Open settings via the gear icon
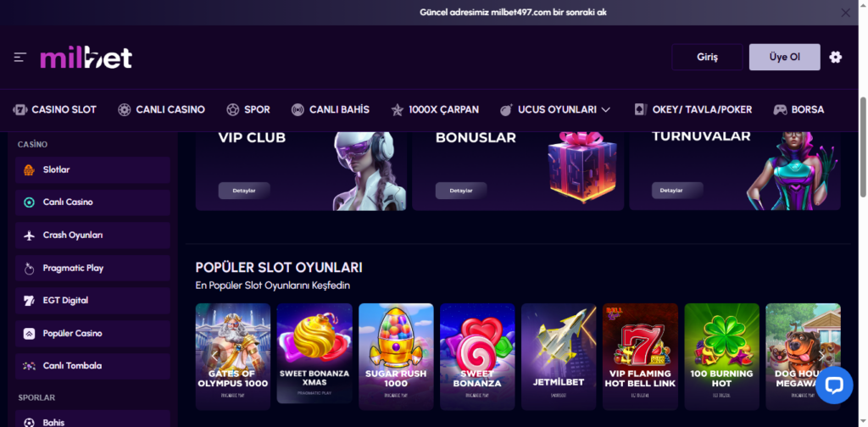The width and height of the screenshot is (868, 427). [x=835, y=57]
